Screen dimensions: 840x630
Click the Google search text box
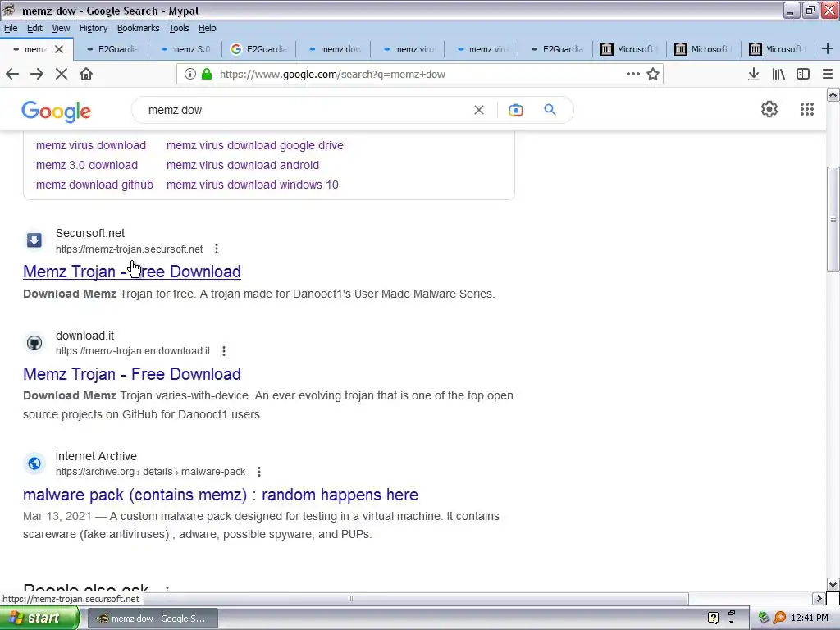point(305,110)
